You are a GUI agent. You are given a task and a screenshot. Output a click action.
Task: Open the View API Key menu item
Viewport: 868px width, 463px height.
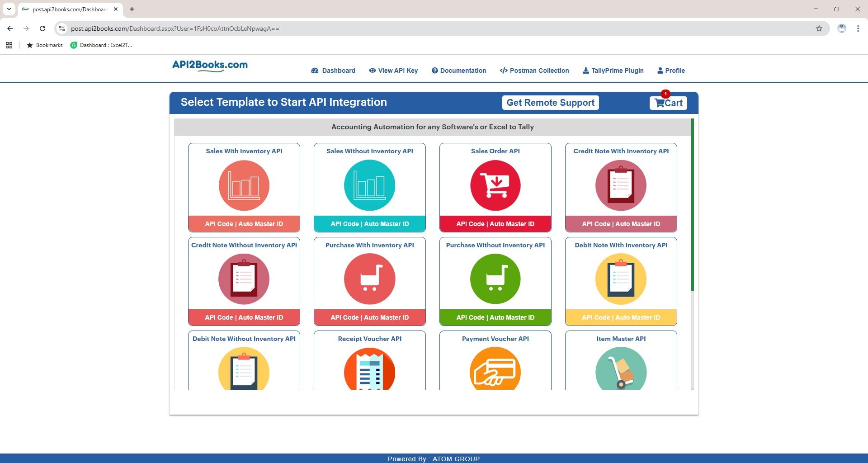[393, 71]
